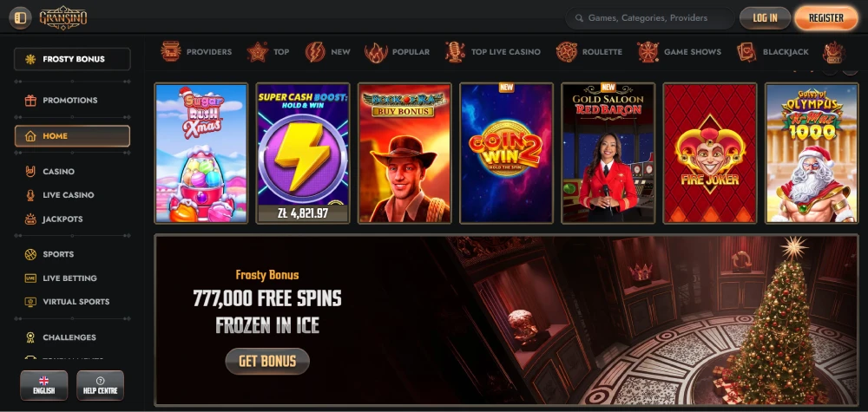
Task: Open the Hot category icon
Action: [833, 52]
